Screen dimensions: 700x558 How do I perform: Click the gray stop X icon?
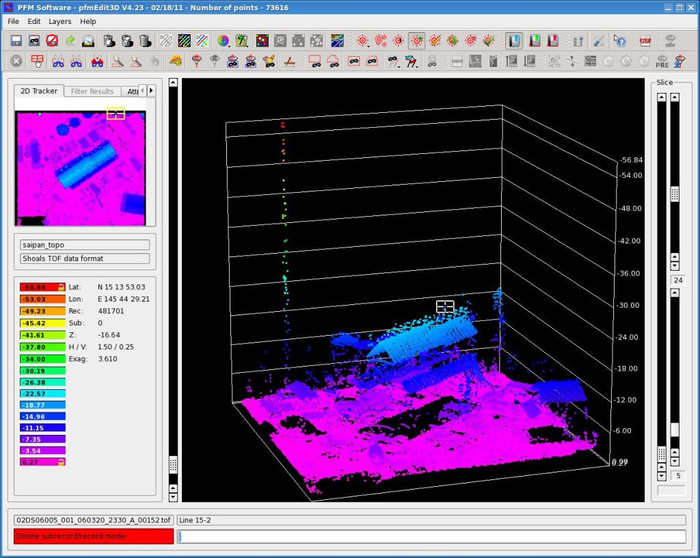coord(16,61)
